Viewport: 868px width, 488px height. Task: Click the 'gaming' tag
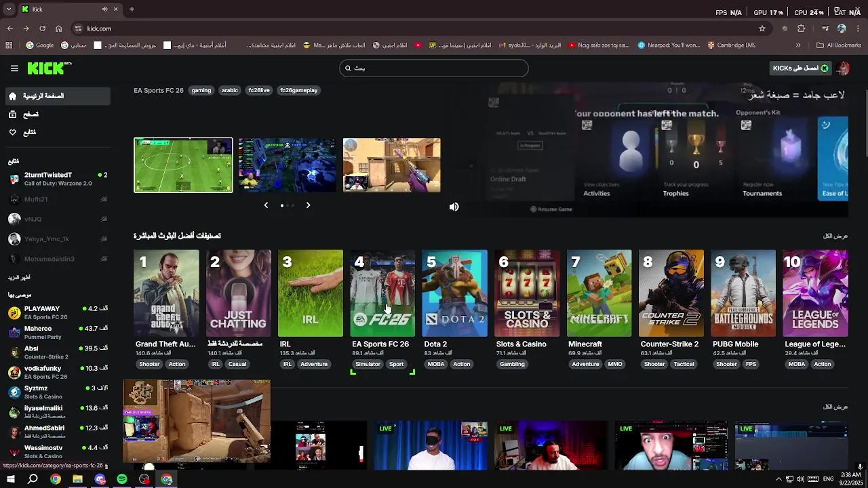point(201,90)
